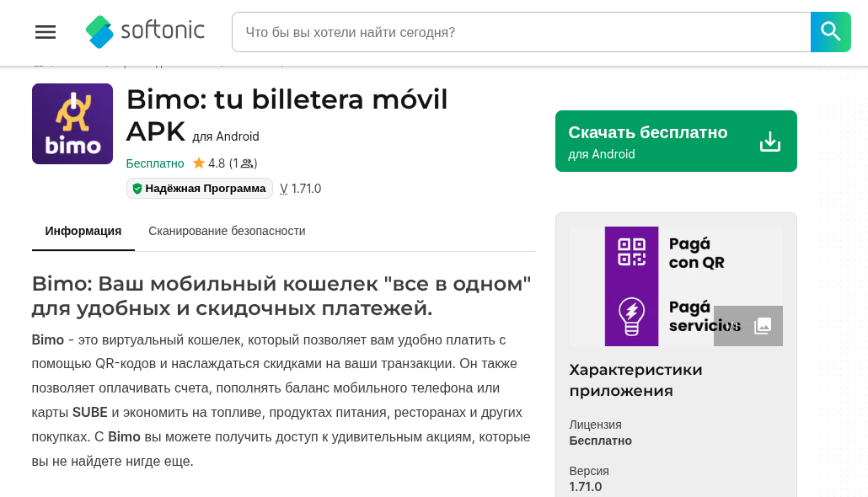Open the hamburger navigation menu

[46, 32]
